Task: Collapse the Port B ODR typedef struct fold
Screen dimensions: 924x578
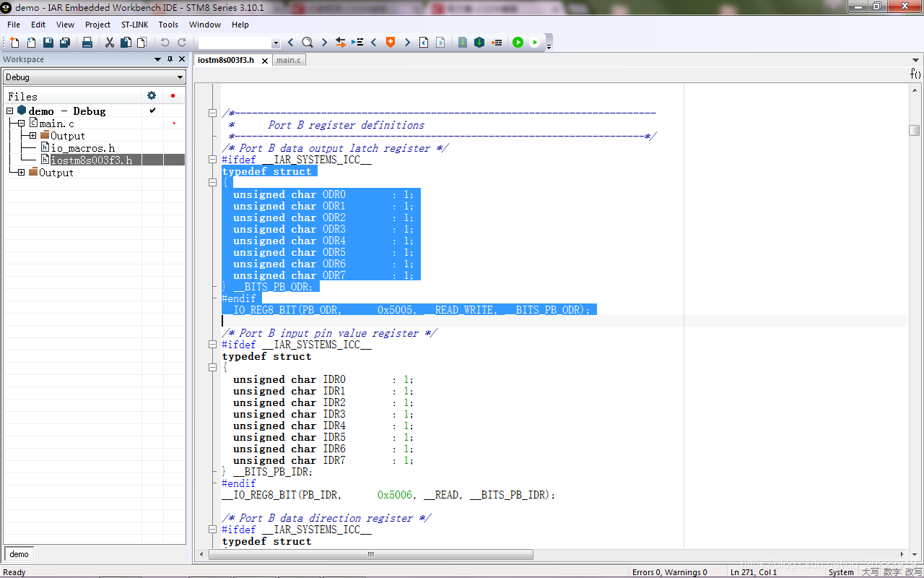Action: click(x=212, y=183)
